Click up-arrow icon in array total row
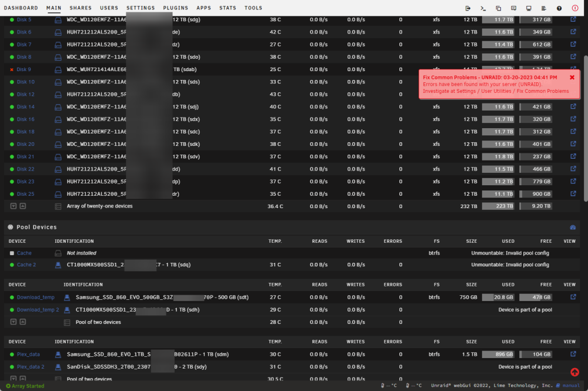Screen dimensions: 588x391 [22, 206]
